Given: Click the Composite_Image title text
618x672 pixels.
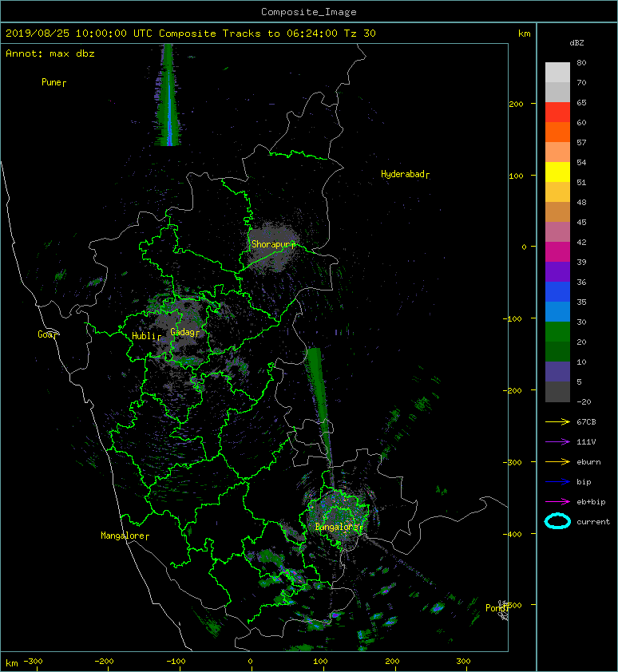Looking at the screenshot, I should pos(309,12).
